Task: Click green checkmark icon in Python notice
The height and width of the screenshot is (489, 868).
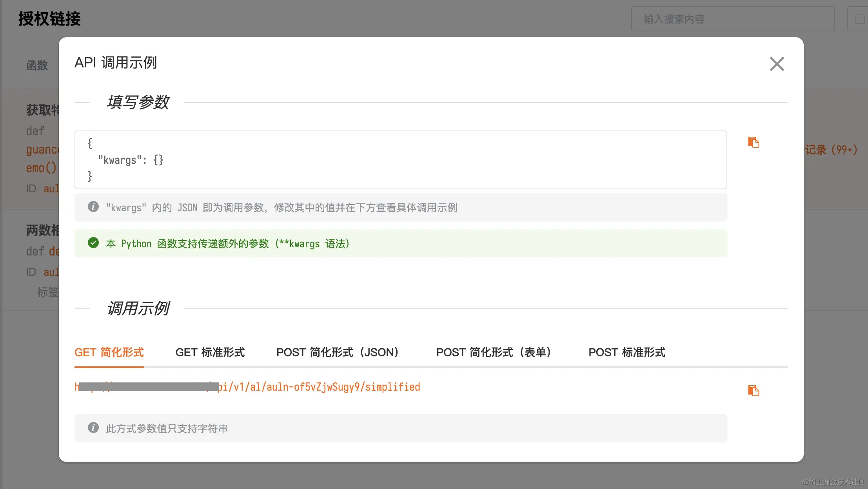Action: pyautogui.click(x=93, y=243)
